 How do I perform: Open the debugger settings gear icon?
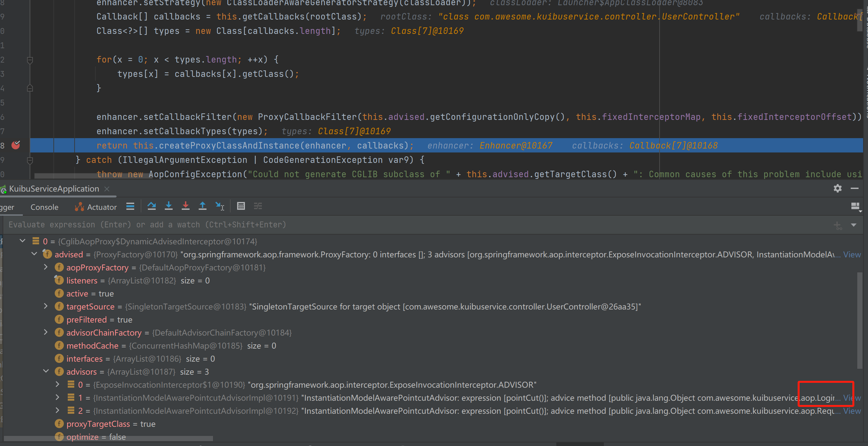coord(837,189)
